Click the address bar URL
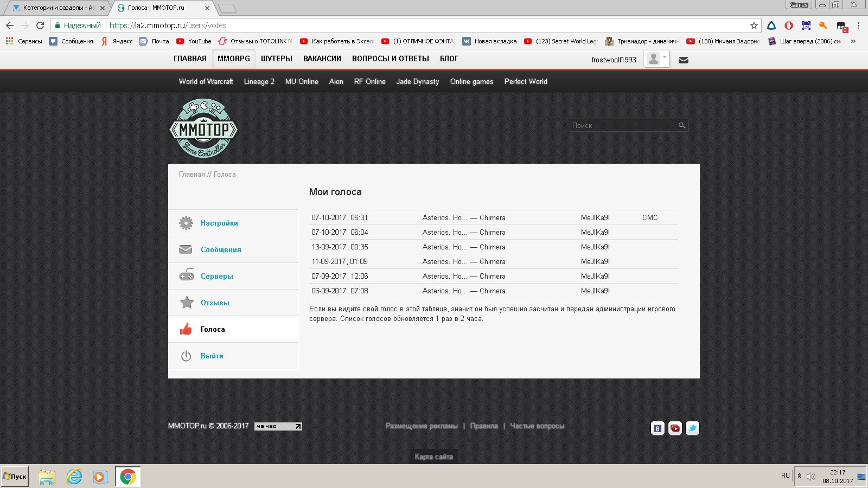This screenshot has height=488, width=868. (x=168, y=25)
